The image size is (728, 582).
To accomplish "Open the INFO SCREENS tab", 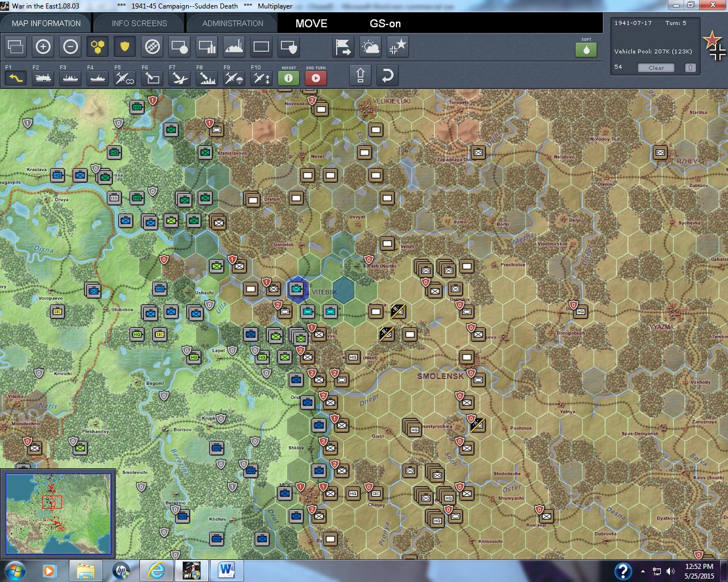I will tap(139, 23).
